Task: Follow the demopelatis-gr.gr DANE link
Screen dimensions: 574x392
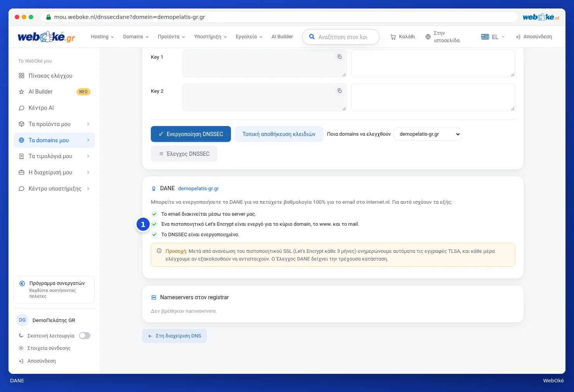Action: (198, 189)
